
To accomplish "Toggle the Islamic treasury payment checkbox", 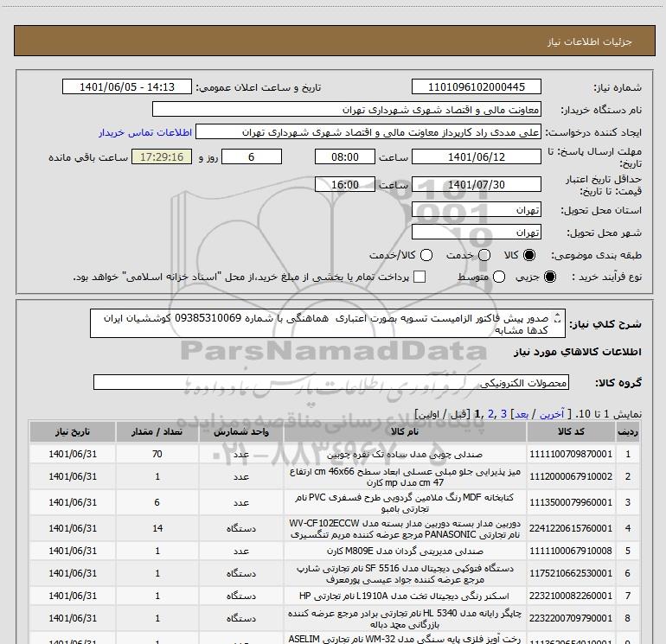I will [419, 277].
